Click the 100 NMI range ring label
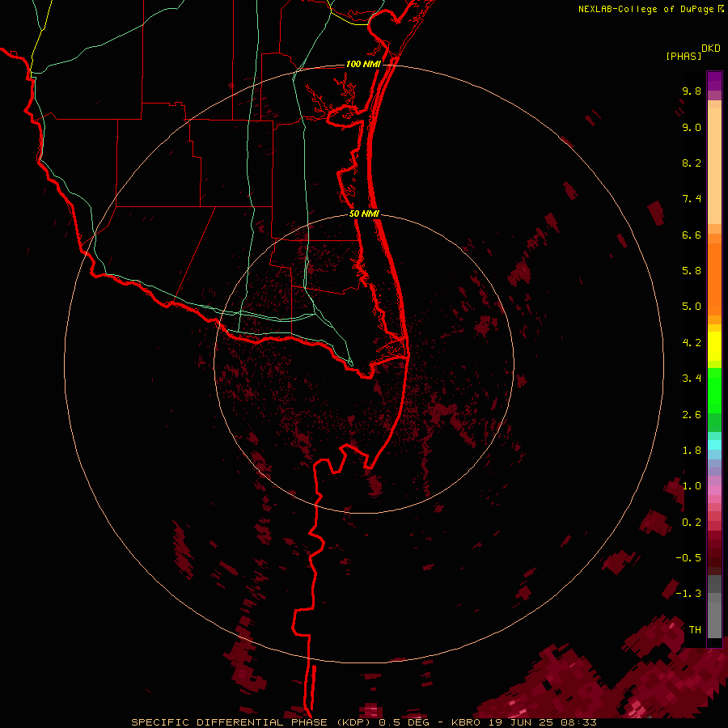 coord(363,64)
